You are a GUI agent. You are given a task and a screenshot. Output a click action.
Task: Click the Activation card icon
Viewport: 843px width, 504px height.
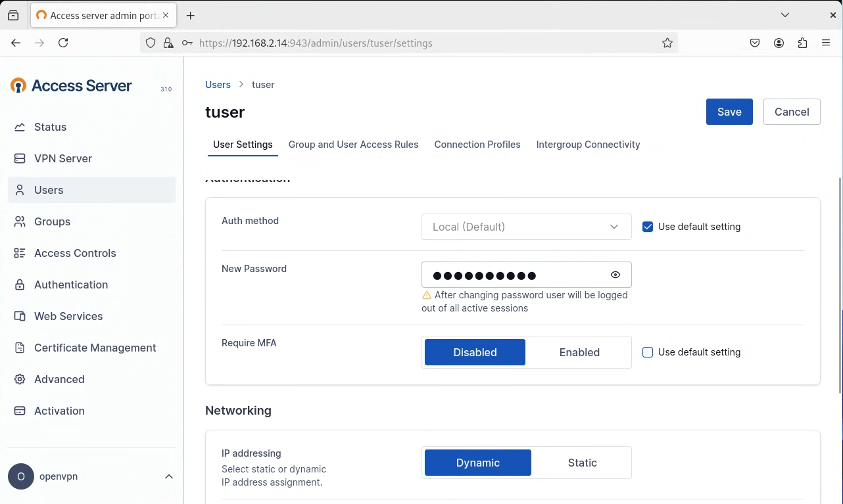click(x=20, y=411)
